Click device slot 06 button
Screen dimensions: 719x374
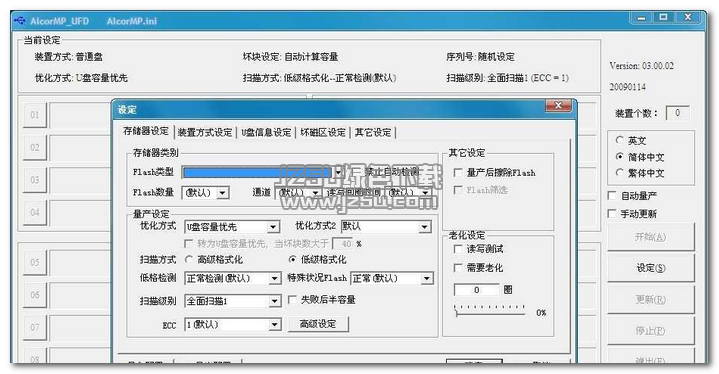coord(35,295)
